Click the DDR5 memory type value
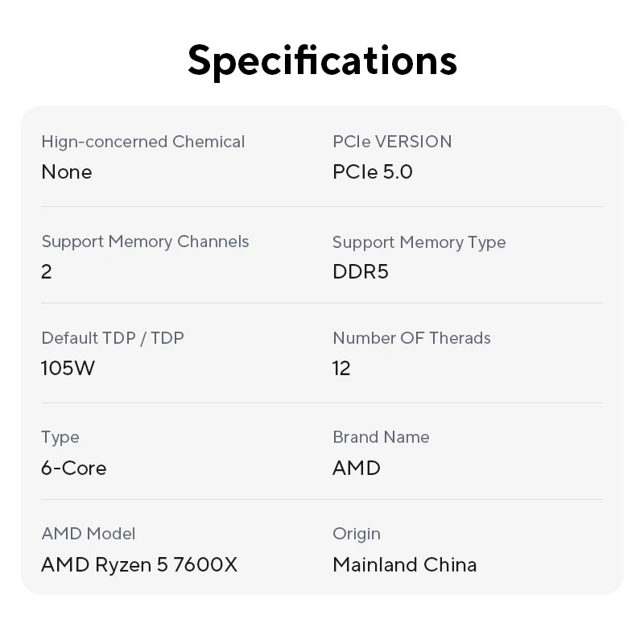The image size is (644, 644). 360,272
